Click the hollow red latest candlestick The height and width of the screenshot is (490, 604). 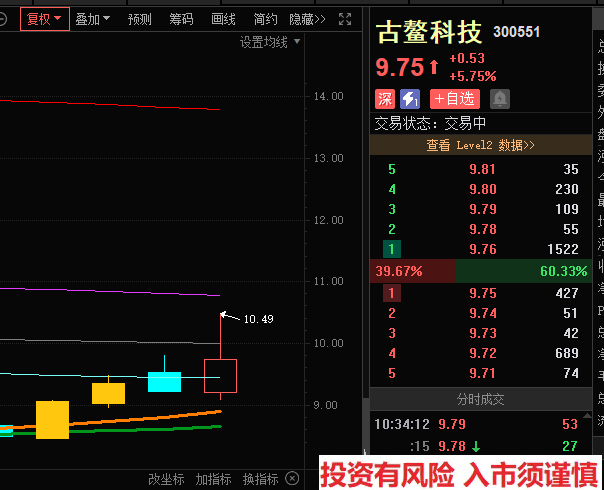coord(220,376)
